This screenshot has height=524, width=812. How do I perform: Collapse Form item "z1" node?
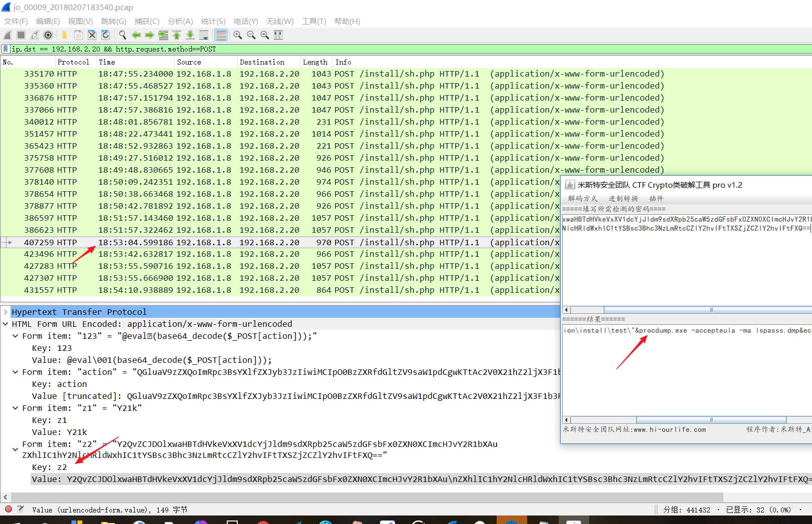point(16,408)
